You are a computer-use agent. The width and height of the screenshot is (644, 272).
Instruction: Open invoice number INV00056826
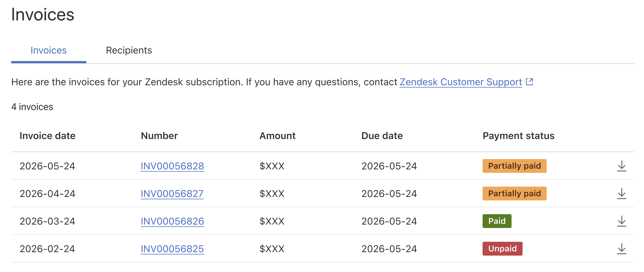172,221
